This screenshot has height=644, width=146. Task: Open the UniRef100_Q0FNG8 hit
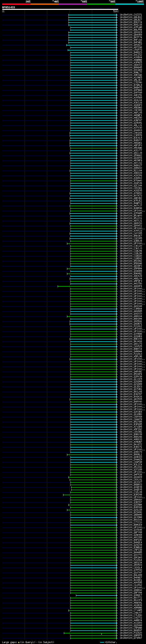click(131, 90)
